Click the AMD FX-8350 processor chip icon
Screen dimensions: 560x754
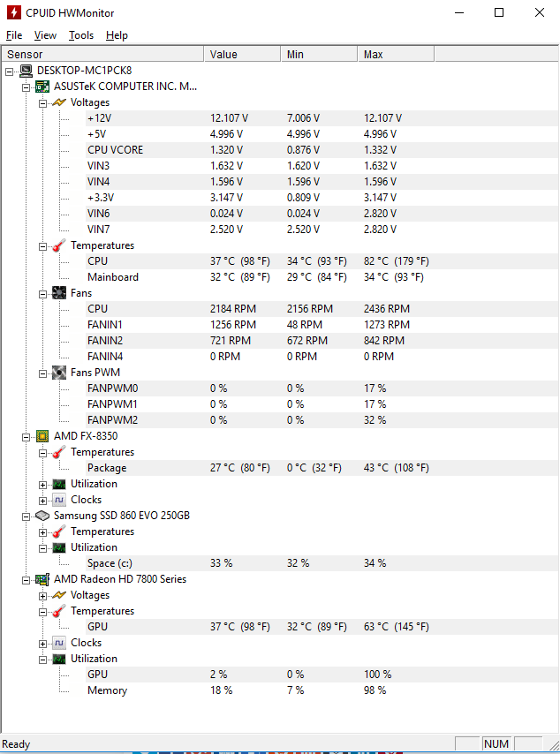pyautogui.click(x=42, y=436)
